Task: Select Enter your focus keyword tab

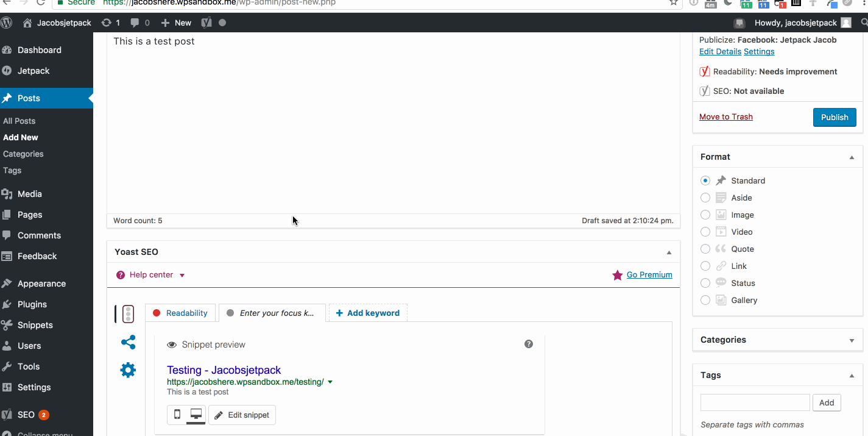Action: (x=272, y=313)
